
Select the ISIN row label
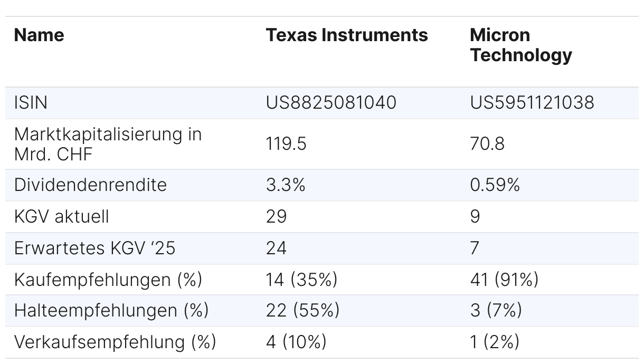(31, 102)
